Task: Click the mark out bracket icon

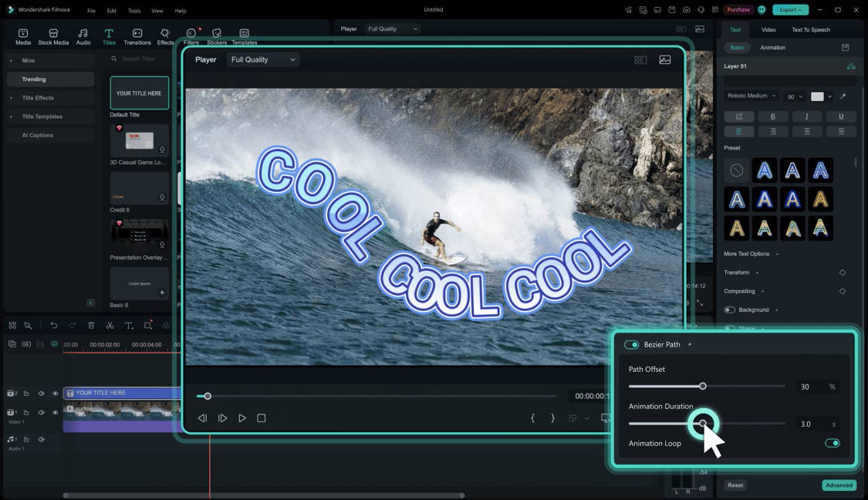Action: click(x=552, y=418)
